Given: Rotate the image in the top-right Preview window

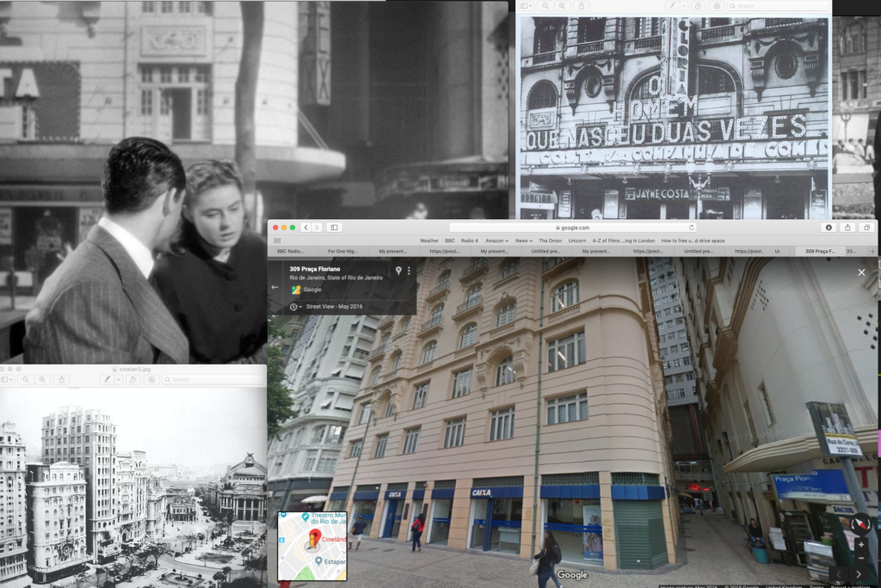Looking at the screenshot, I should 698,6.
